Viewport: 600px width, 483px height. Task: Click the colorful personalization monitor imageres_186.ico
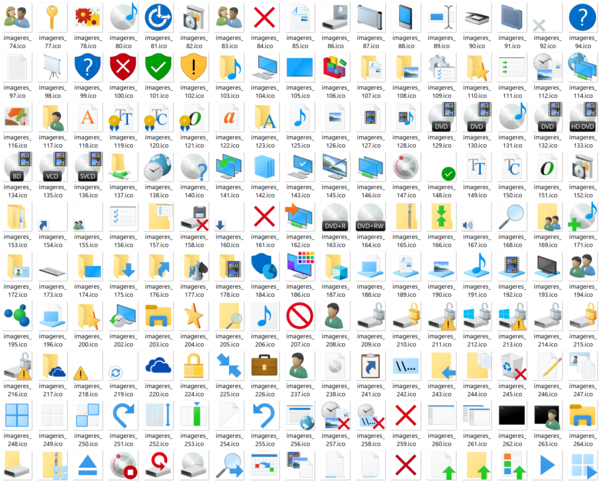(x=300, y=266)
